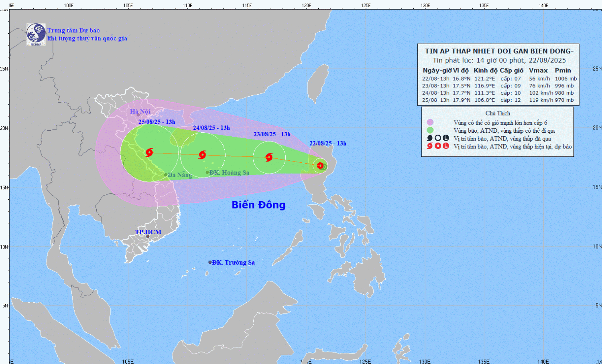Click the Biển Đông sea label

tap(258, 205)
